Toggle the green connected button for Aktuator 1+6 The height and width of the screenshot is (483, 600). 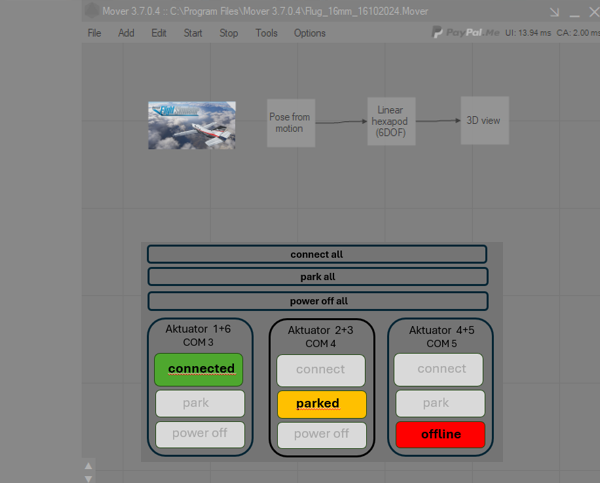coord(200,369)
